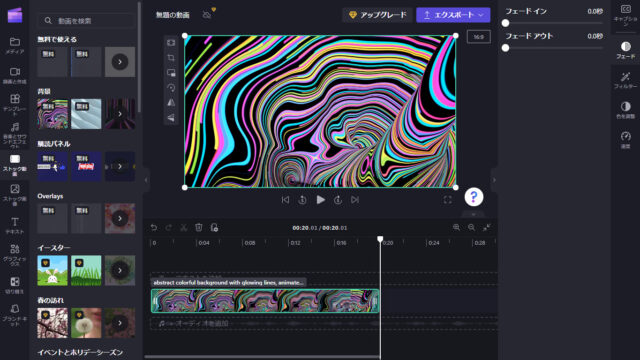Open the Record & create sidebar tab with camera icon
The image size is (640, 360).
click(x=15, y=76)
